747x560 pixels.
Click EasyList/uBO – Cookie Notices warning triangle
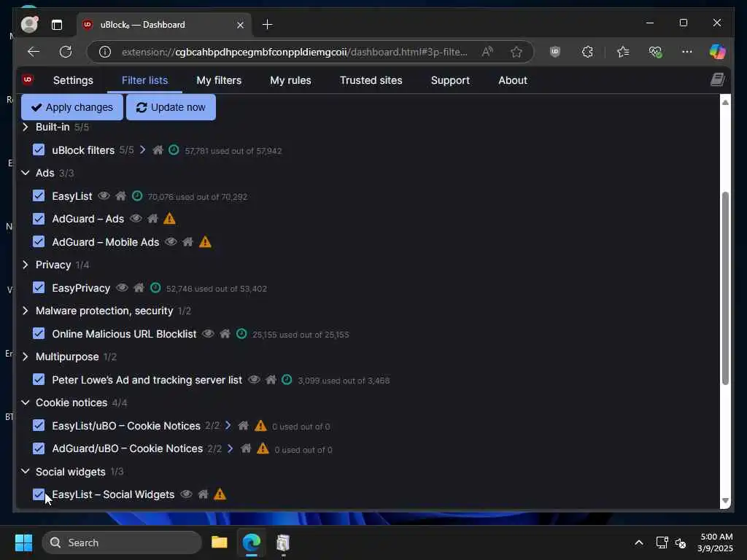tap(260, 425)
